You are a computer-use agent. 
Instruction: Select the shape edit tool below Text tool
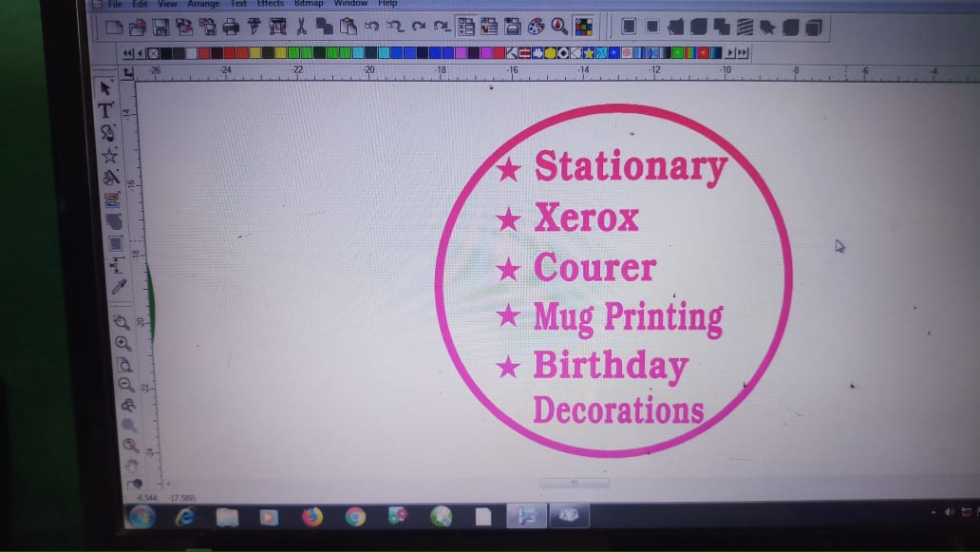107,132
